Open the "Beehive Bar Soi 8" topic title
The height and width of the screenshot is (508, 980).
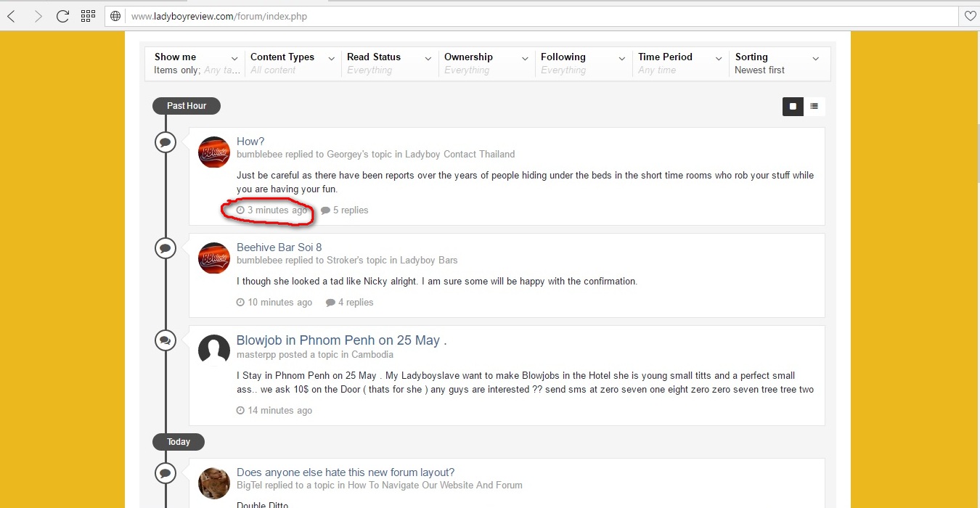pos(279,247)
